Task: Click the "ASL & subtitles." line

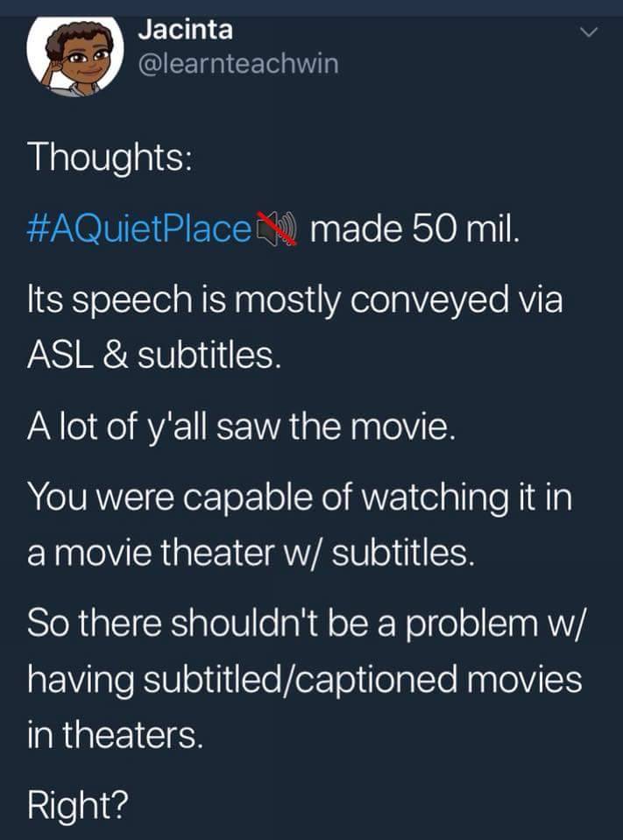Action: tap(149, 356)
